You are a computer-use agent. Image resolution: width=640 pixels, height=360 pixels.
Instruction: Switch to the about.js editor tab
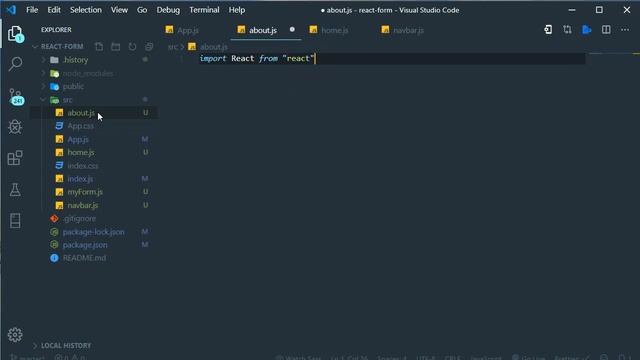(x=263, y=30)
